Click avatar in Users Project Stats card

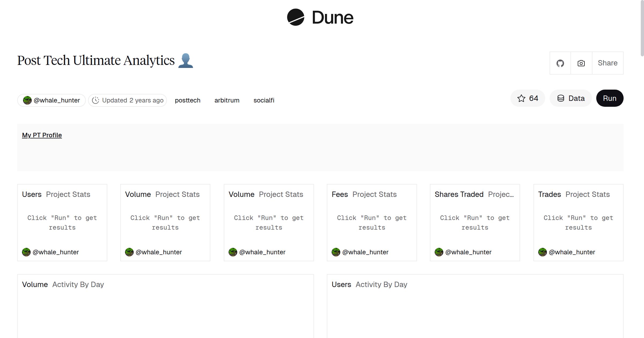pyautogui.click(x=26, y=252)
